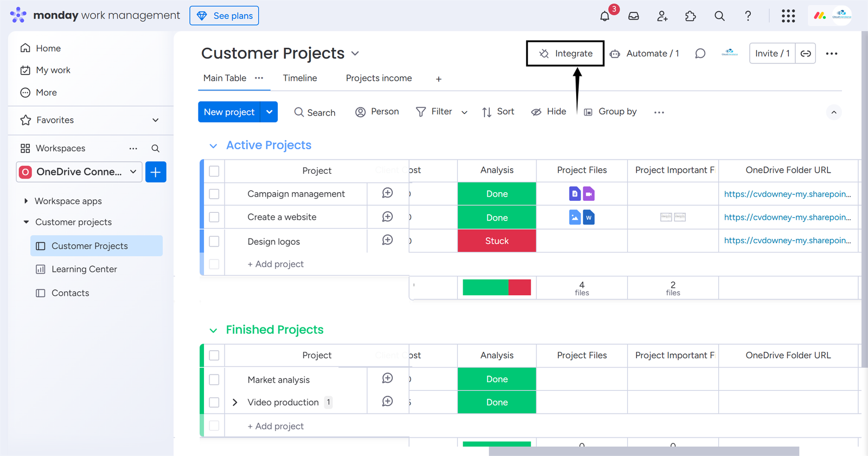Collapse Customer projects folder
This screenshot has width=868, height=456.
click(x=26, y=222)
